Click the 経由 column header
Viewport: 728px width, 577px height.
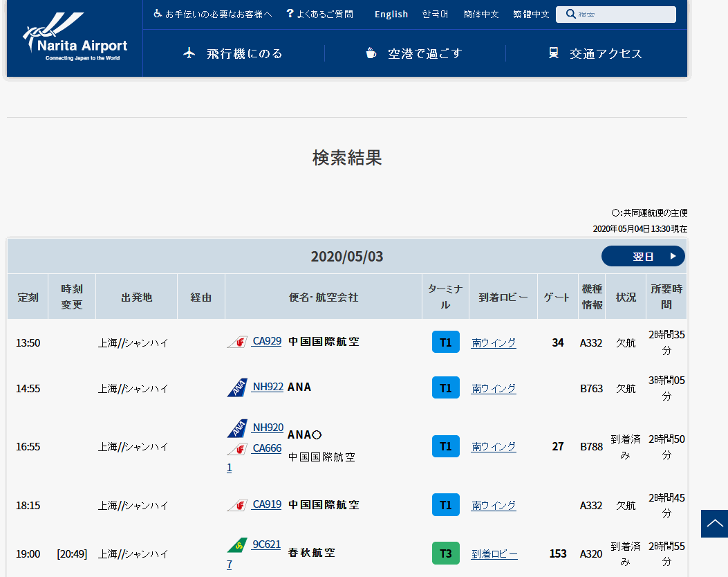coord(201,297)
